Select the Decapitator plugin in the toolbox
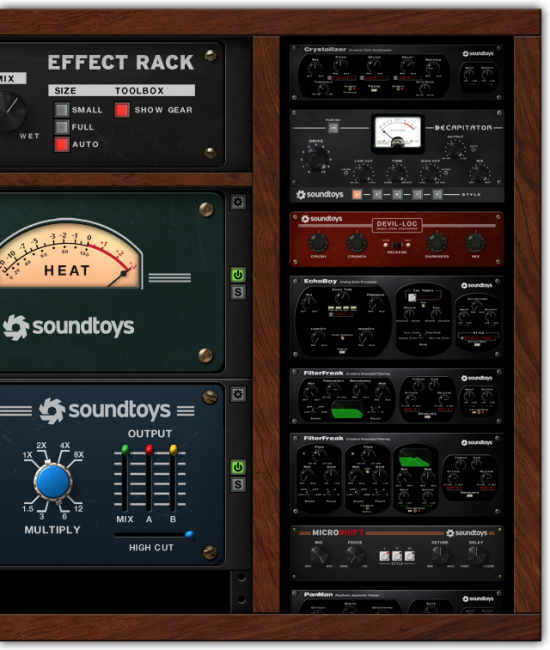Image resolution: width=550 pixels, height=650 pixels. point(397,156)
